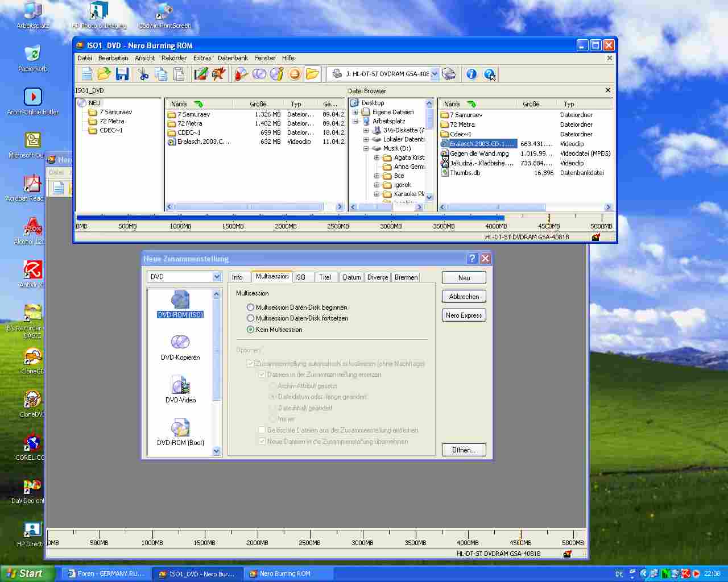Open compilation info pencil icon
The width and height of the screenshot is (728, 582).
point(201,74)
